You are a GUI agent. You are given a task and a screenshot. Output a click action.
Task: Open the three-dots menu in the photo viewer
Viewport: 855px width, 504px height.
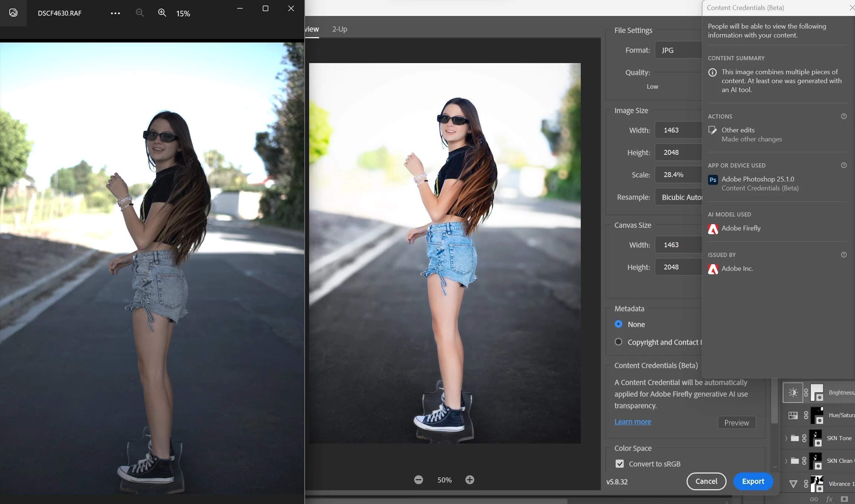[x=115, y=13]
